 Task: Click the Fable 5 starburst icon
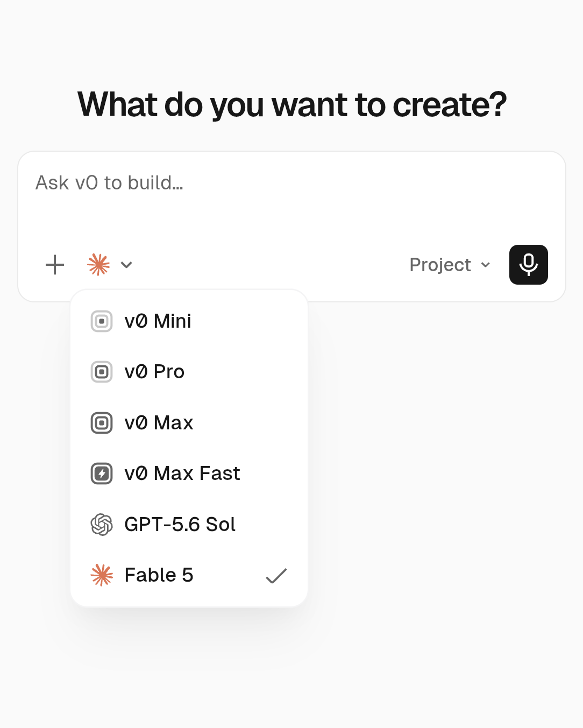pyautogui.click(x=102, y=575)
